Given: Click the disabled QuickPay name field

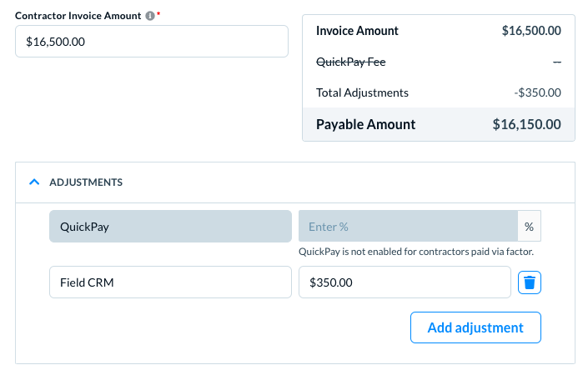Looking at the screenshot, I should point(170,226).
